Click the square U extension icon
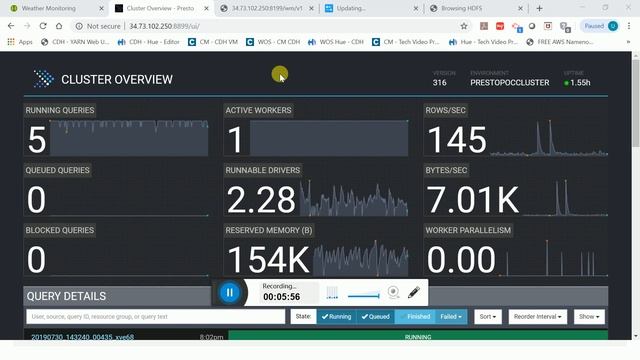 [x=548, y=26]
